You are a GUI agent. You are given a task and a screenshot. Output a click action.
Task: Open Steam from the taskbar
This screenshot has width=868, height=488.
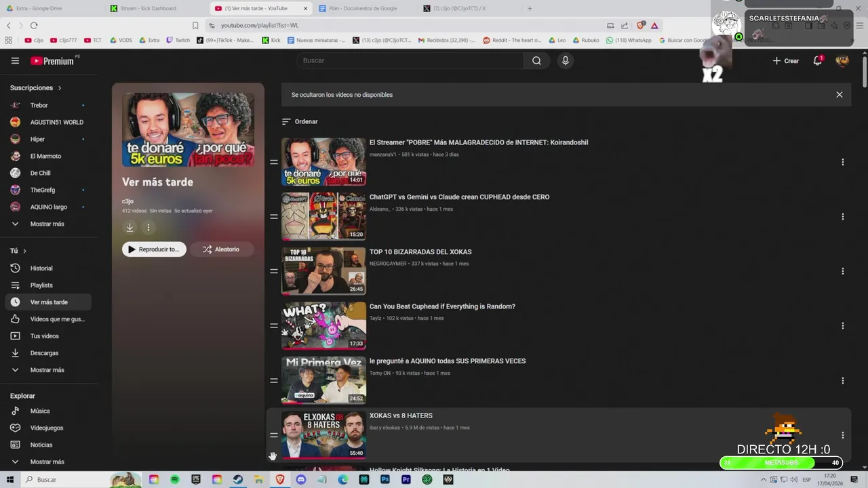click(x=238, y=479)
